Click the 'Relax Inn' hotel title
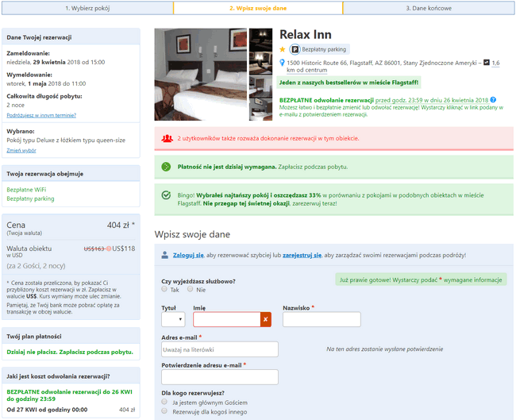Viewport: 516px width, 420px height. pos(306,35)
